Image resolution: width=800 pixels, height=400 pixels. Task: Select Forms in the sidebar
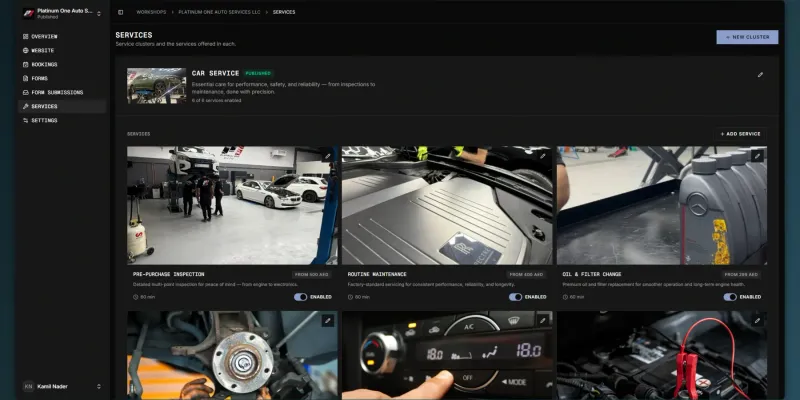pos(62,79)
